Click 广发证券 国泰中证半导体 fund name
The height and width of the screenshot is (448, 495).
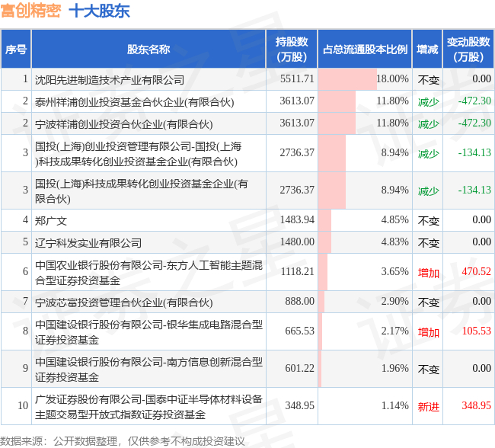tap(148, 406)
